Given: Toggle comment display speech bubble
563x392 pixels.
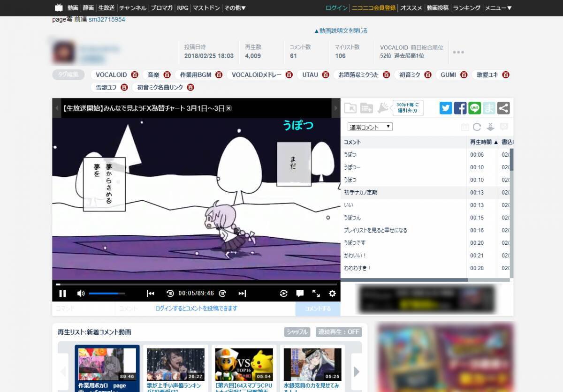Looking at the screenshot, I should [x=300, y=294].
